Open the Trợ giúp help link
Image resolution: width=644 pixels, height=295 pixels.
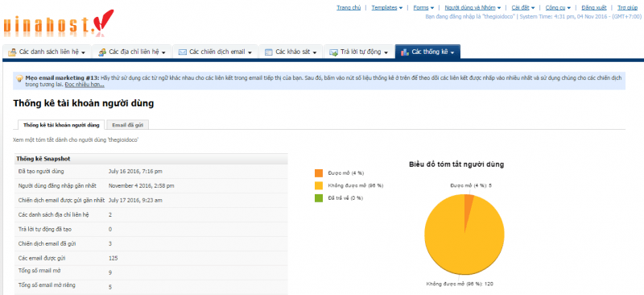pos(627,7)
